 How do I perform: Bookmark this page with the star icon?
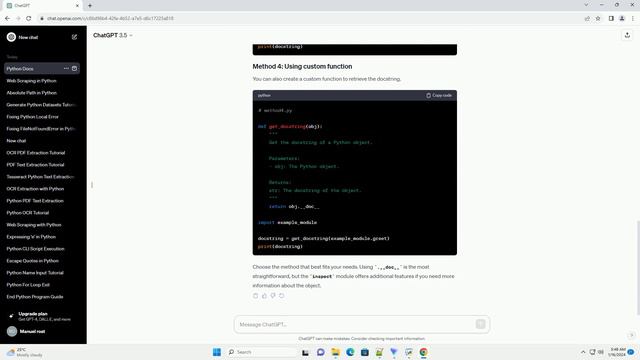(598, 18)
